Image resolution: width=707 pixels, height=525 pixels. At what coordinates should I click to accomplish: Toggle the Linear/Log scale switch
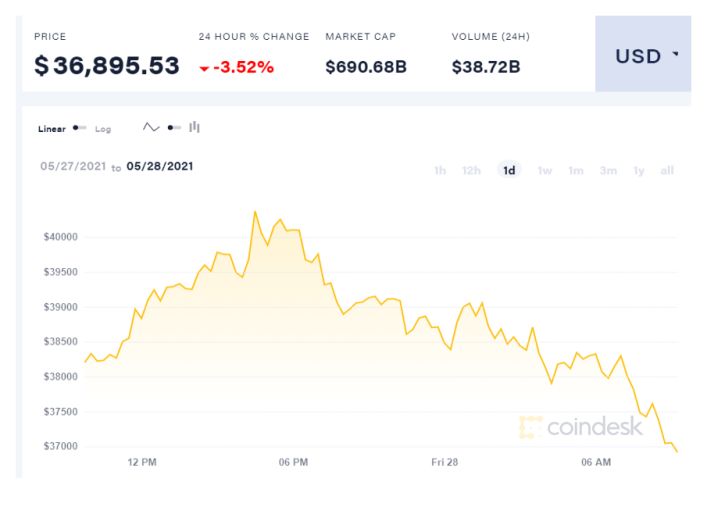click(80, 128)
